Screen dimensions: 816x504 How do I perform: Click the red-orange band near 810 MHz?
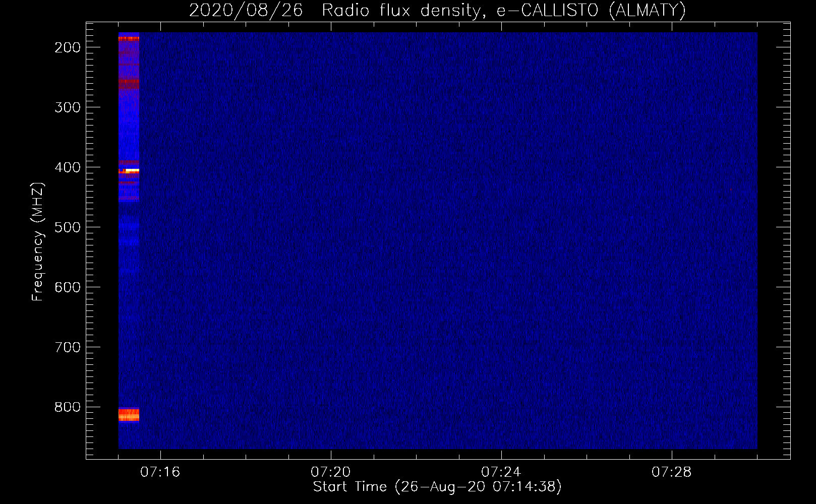[129, 415]
